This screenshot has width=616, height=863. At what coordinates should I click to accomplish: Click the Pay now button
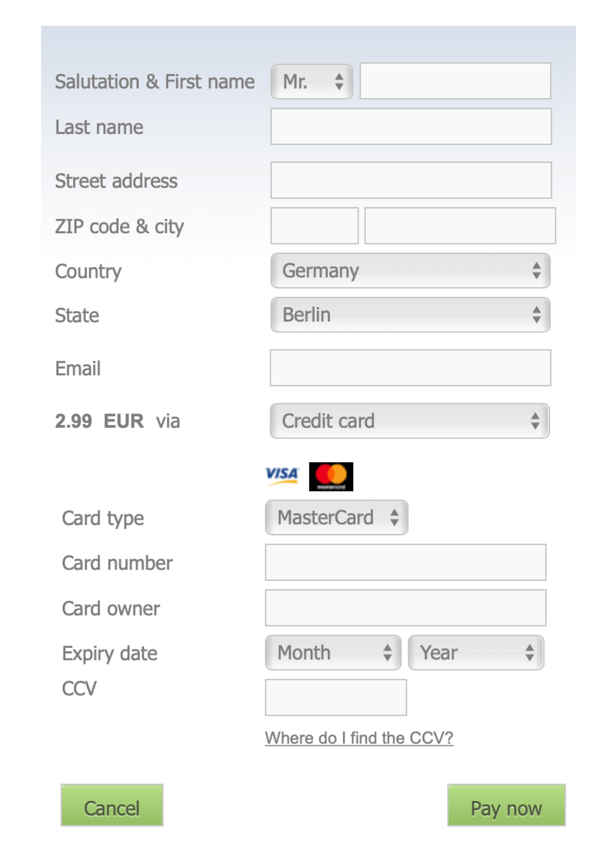pyautogui.click(x=506, y=808)
